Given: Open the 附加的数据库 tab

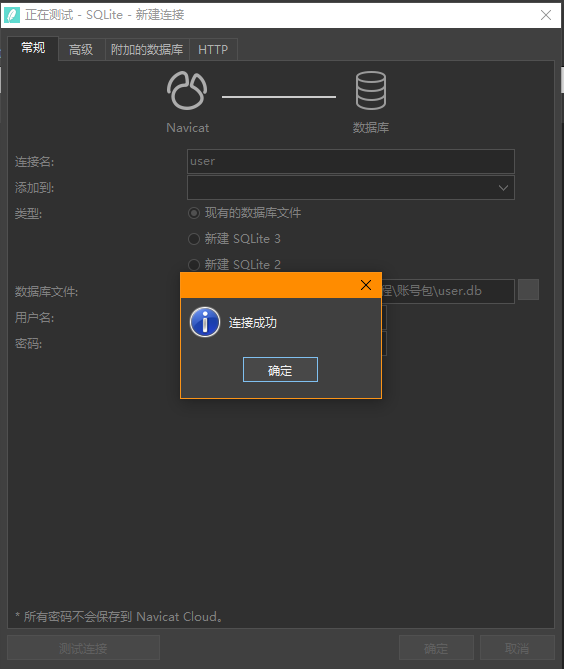Looking at the screenshot, I should pos(147,49).
